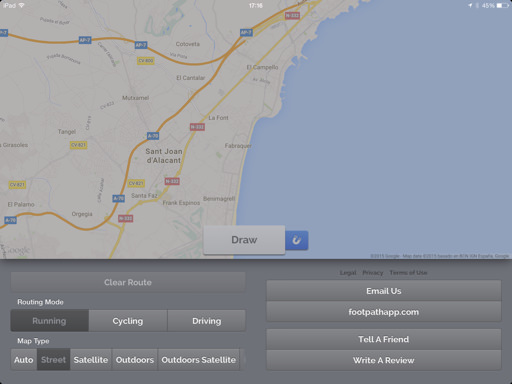Tap the battery indicator in status bar

[x=503, y=5]
